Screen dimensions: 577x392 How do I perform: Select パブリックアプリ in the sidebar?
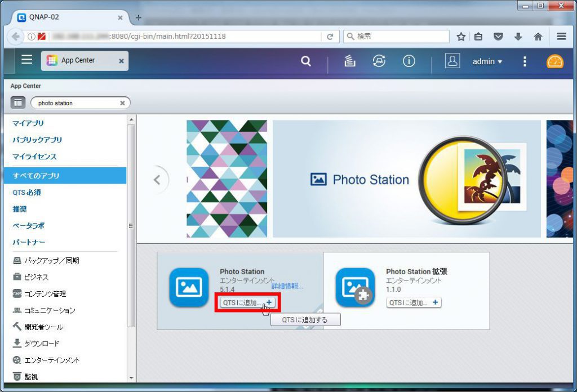coord(37,140)
